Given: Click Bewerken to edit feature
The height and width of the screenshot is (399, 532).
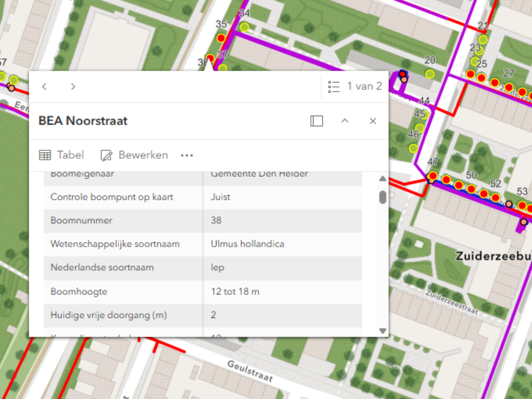Looking at the screenshot, I should tap(134, 155).
